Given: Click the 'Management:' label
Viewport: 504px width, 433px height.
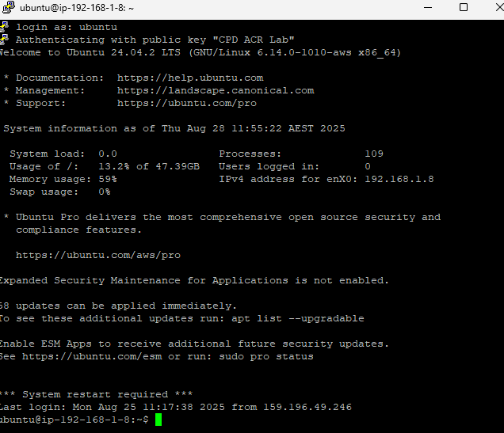Looking at the screenshot, I should (50, 90).
